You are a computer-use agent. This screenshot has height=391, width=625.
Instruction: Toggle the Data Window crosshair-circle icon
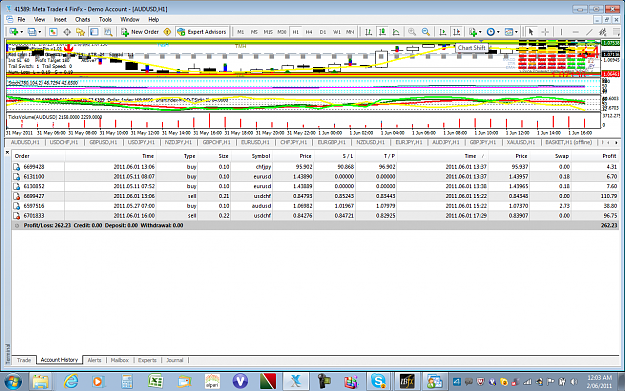click(x=67, y=32)
